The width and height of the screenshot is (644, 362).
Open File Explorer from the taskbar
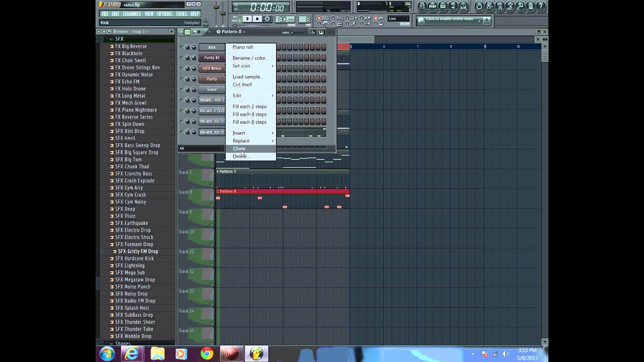[x=157, y=353]
